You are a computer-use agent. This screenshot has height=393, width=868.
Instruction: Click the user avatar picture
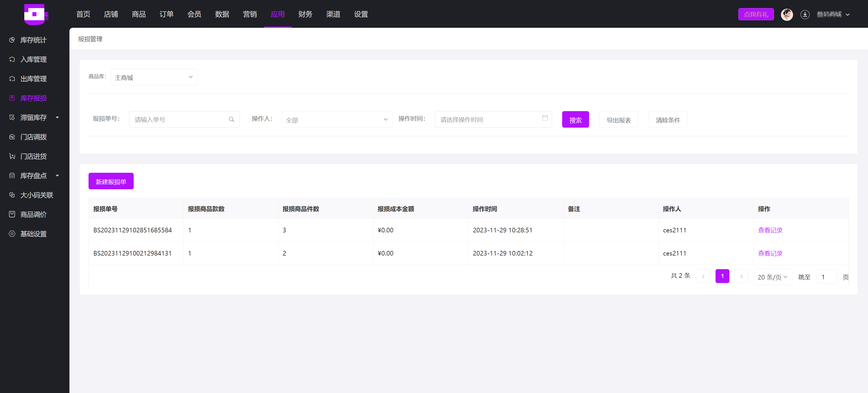[x=786, y=14]
